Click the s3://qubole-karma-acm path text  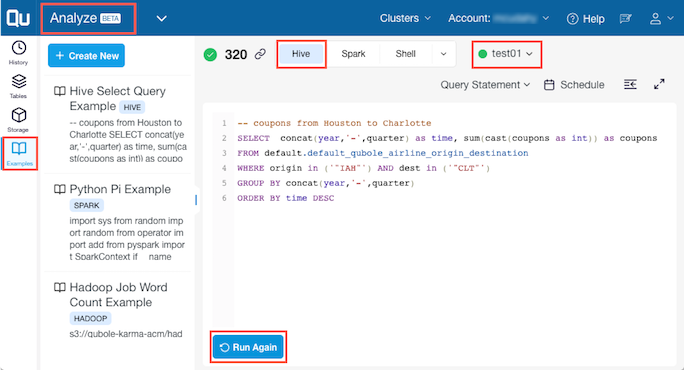click(x=126, y=334)
